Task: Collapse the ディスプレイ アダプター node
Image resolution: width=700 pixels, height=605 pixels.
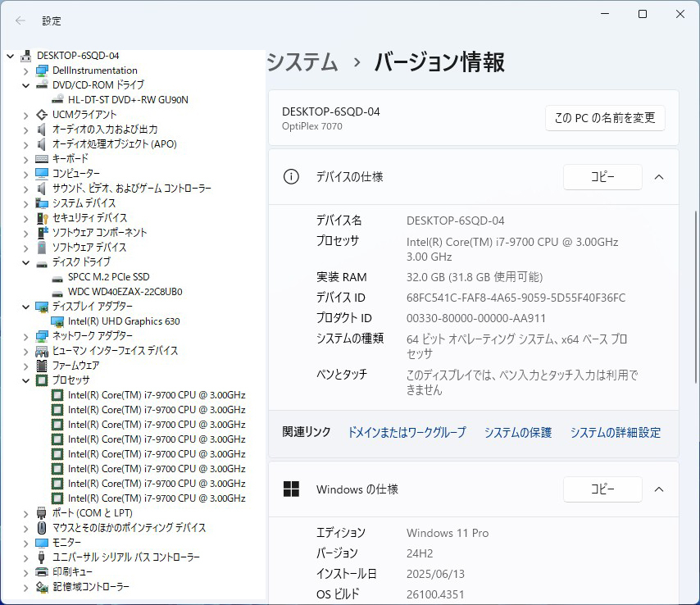Action: click(x=25, y=307)
